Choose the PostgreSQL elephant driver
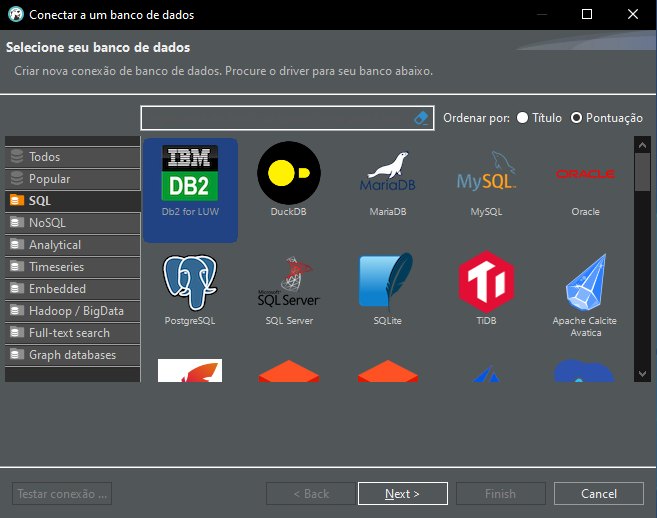Image resolution: width=657 pixels, height=518 pixels. pyautogui.click(x=190, y=290)
